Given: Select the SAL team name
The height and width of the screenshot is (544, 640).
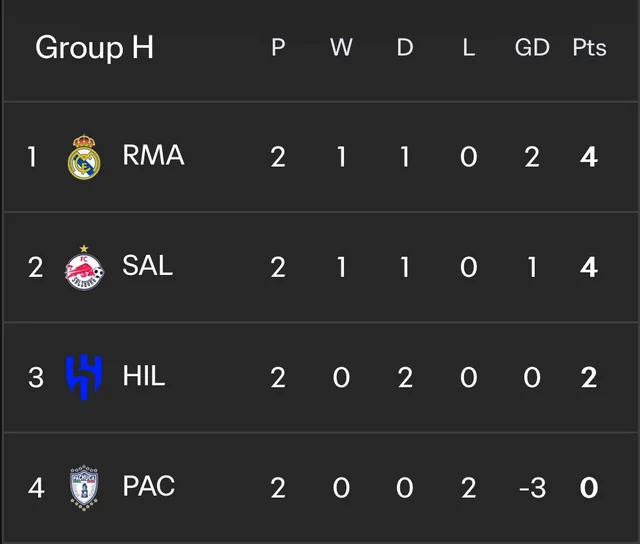Looking at the screenshot, I should pyautogui.click(x=147, y=266).
